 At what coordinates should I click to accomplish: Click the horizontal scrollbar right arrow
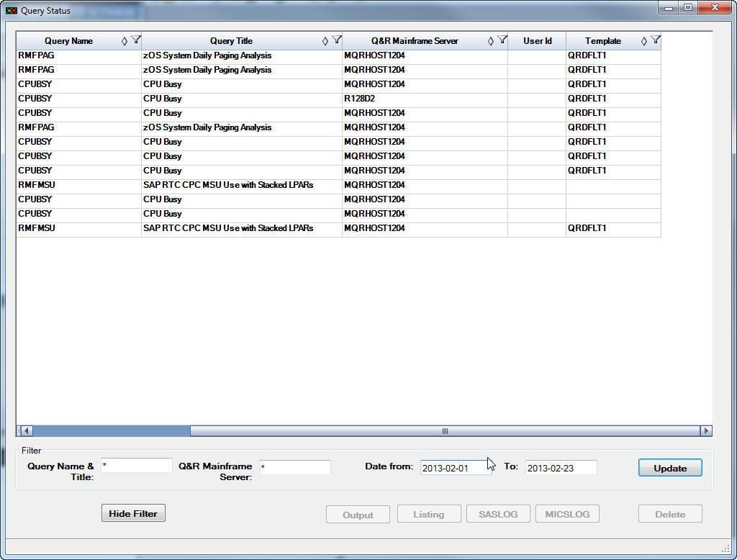coord(706,430)
